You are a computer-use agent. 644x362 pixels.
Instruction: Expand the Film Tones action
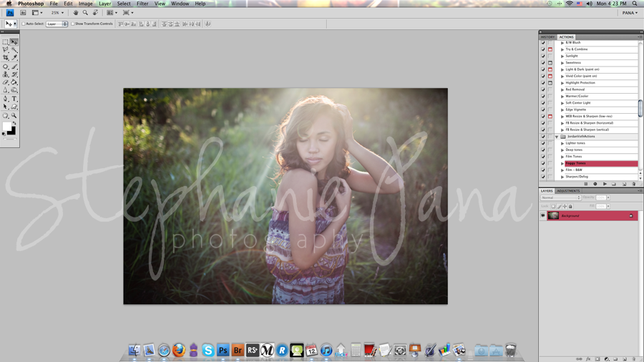click(562, 157)
